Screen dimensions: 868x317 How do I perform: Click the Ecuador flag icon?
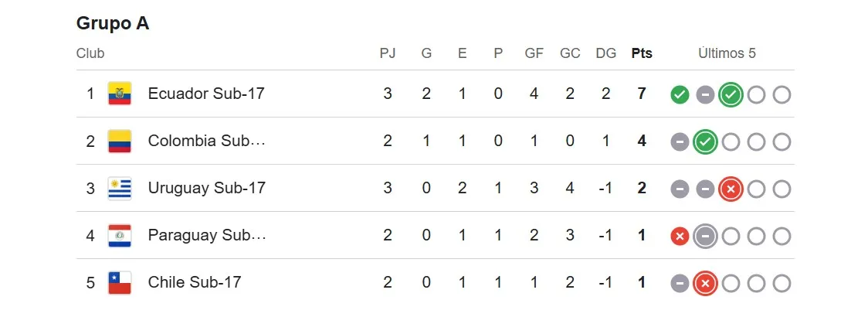point(120,94)
